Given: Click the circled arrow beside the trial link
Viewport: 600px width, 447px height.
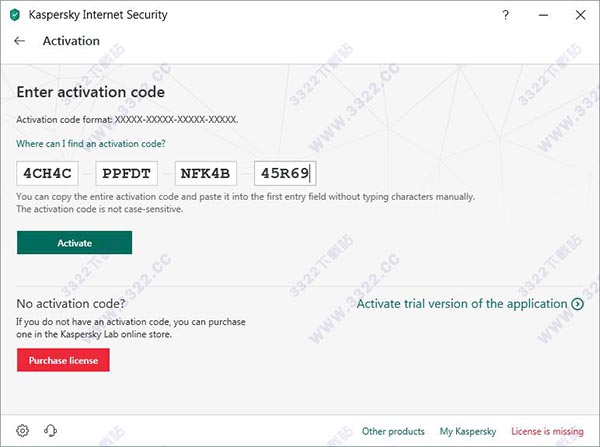Looking at the screenshot, I should pyautogui.click(x=578, y=304).
